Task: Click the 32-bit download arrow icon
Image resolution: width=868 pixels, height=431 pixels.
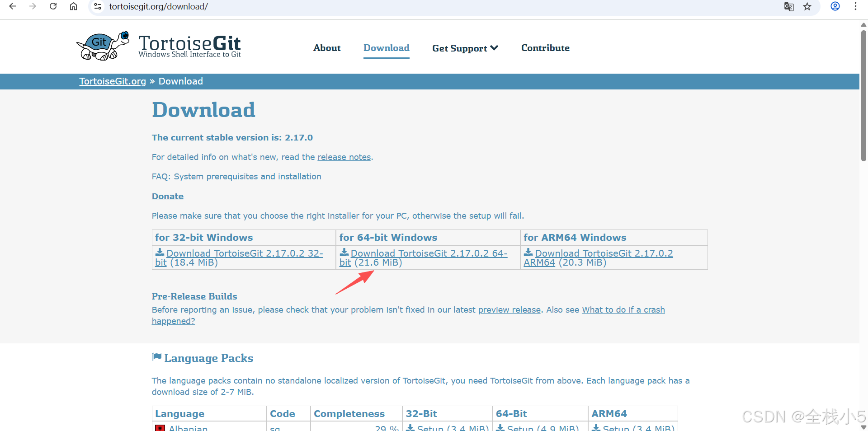Action: [x=160, y=253]
